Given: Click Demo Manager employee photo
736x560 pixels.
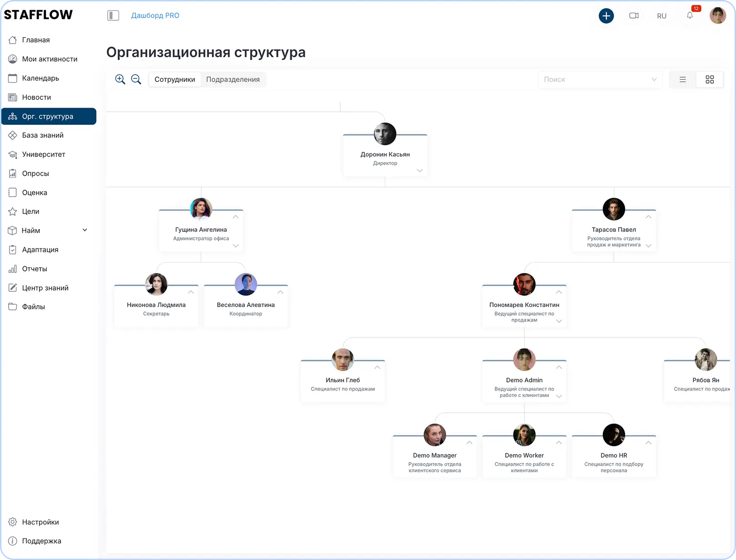Looking at the screenshot, I should click(x=434, y=435).
